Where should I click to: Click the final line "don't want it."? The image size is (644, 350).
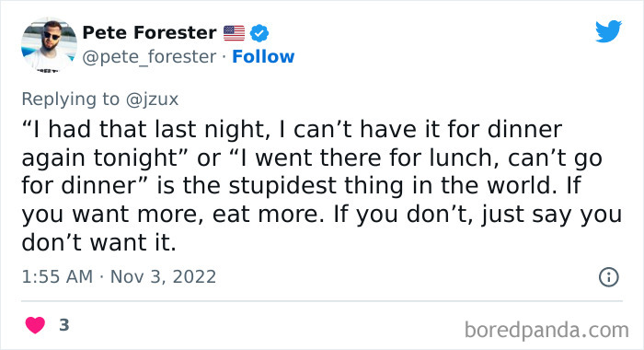point(99,242)
